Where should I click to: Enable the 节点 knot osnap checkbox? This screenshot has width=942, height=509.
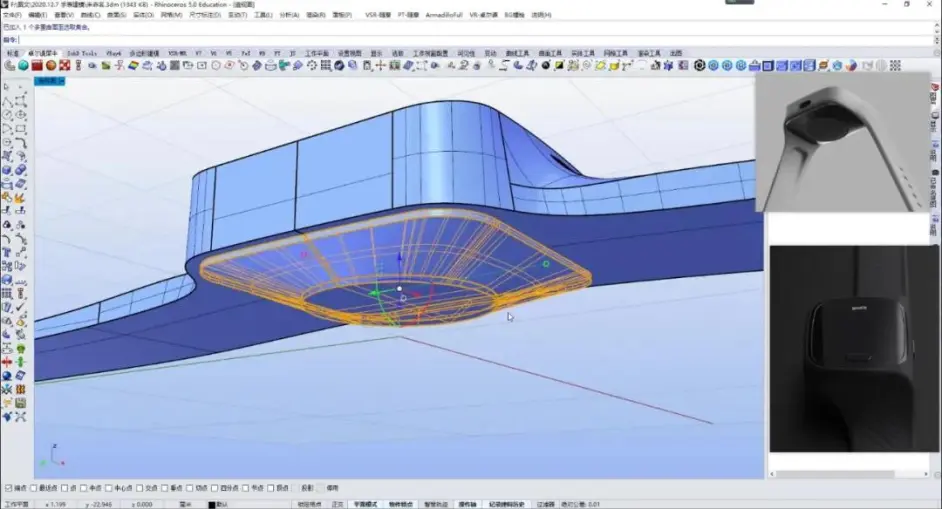pos(245,488)
